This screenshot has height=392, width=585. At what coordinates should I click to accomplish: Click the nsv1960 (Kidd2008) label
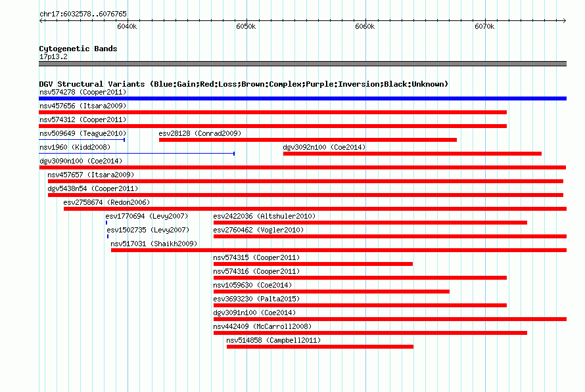point(75,147)
